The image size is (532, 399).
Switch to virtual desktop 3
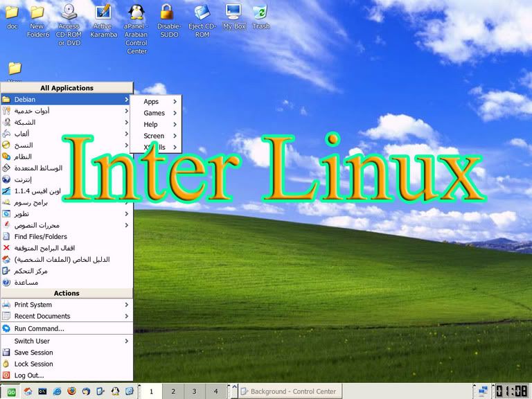point(194,391)
